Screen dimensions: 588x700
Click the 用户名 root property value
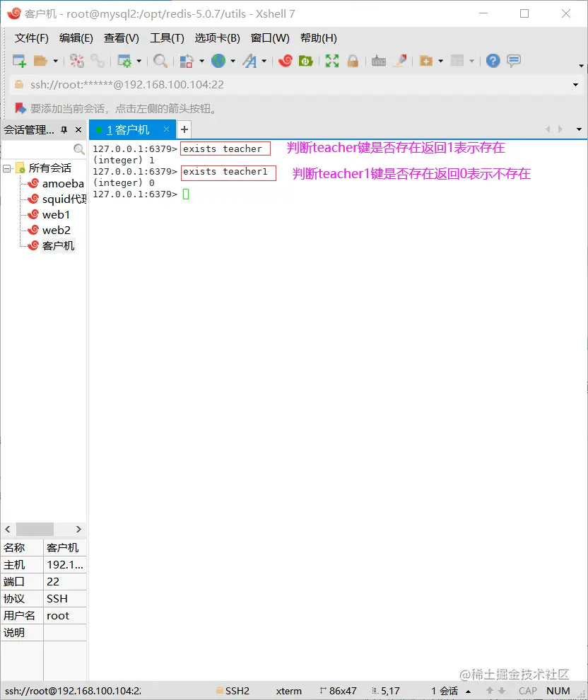tap(65, 616)
